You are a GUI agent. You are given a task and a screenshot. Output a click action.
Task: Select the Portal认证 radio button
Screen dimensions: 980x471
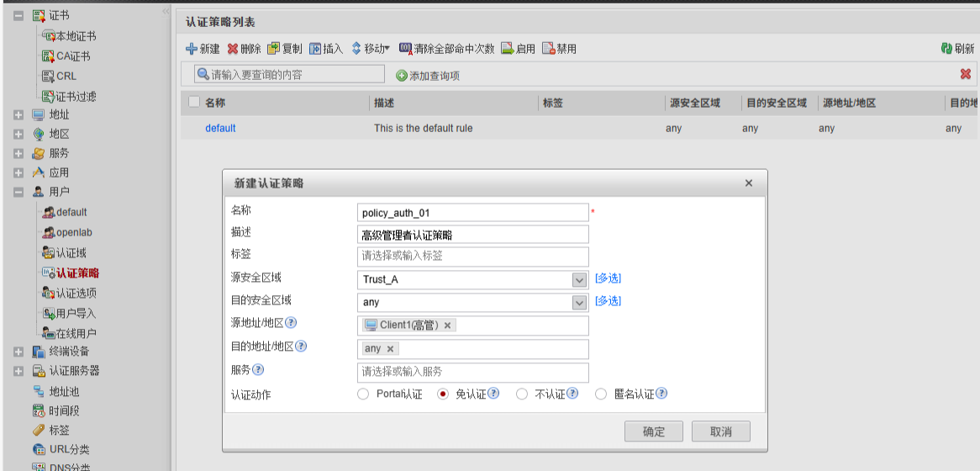[x=363, y=394]
